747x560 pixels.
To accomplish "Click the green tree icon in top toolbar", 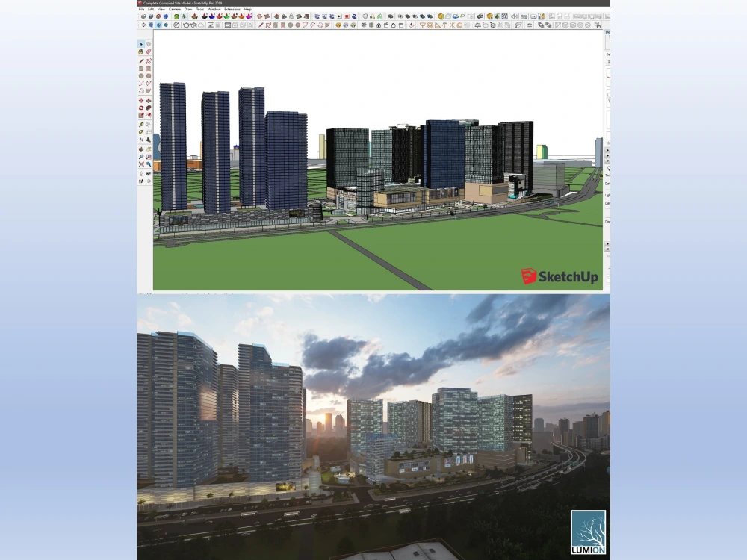I will coord(497,16).
